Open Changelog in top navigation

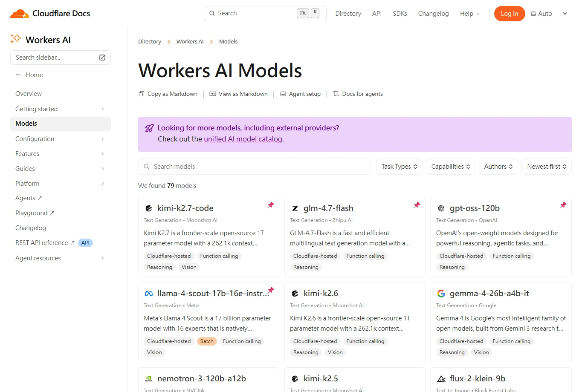pyautogui.click(x=433, y=14)
